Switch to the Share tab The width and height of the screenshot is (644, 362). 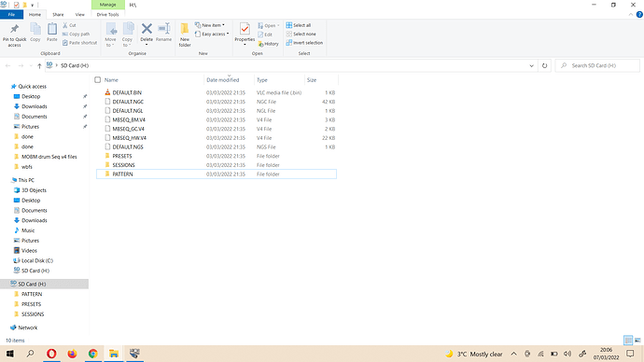[x=58, y=14]
